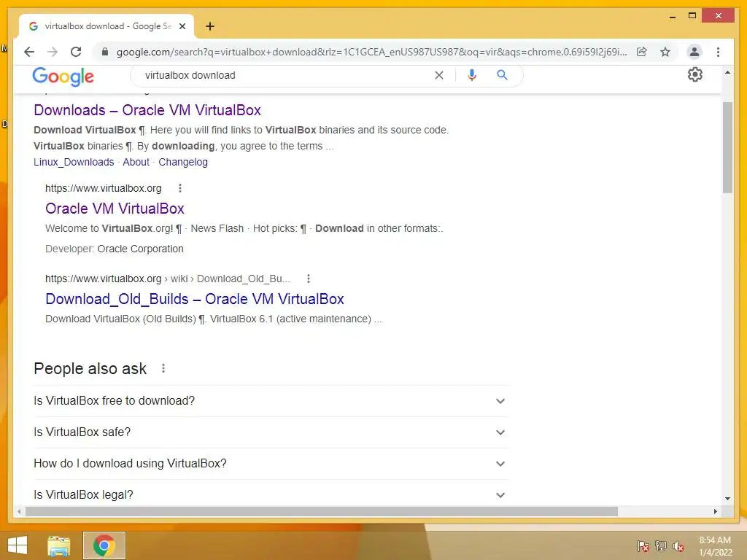This screenshot has height=560, width=747.
Task: Open a new tab with the plus button
Action: pyautogui.click(x=210, y=26)
